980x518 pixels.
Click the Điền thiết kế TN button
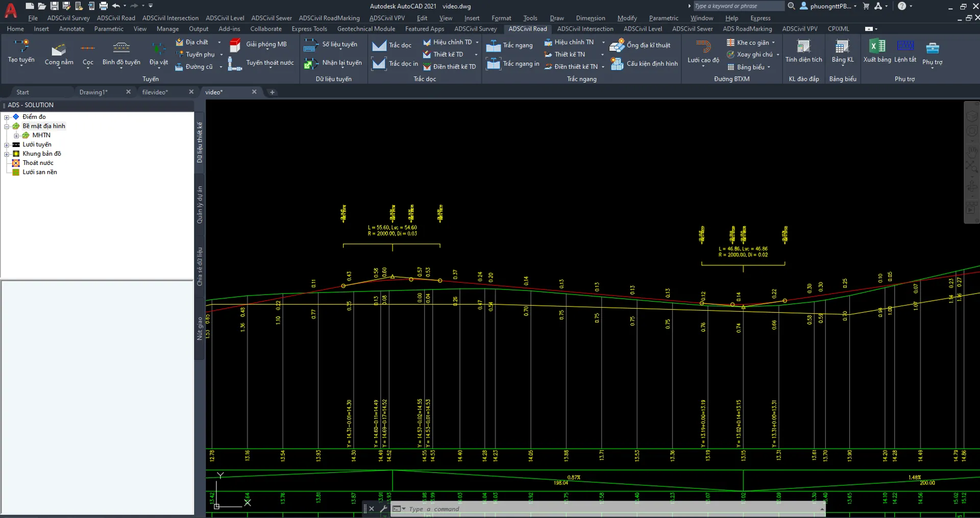point(571,67)
